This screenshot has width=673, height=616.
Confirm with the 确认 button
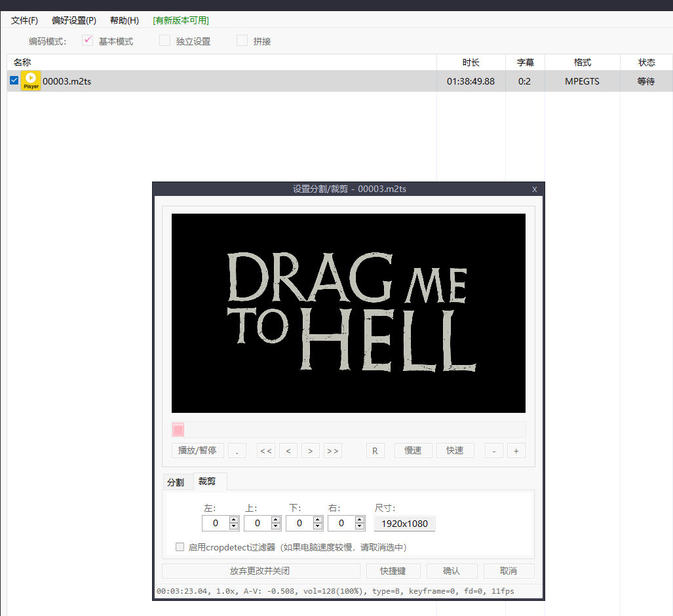(x=452, y=571)
